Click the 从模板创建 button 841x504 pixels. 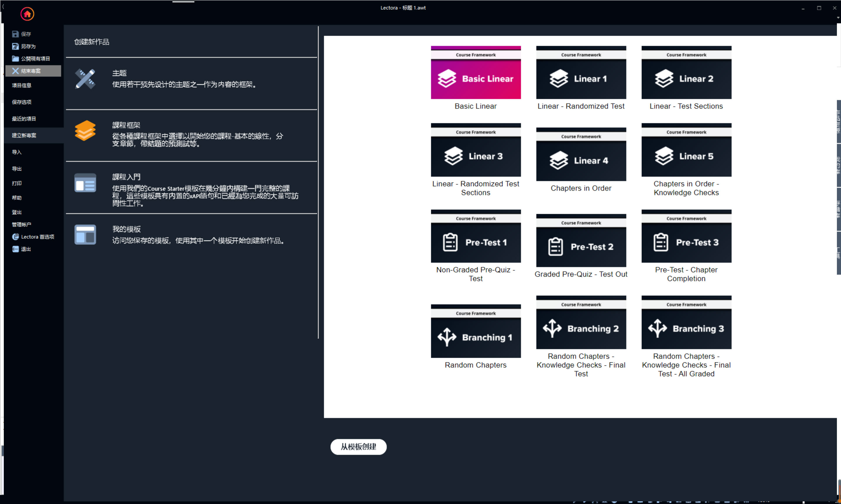(x=358, y=447)
